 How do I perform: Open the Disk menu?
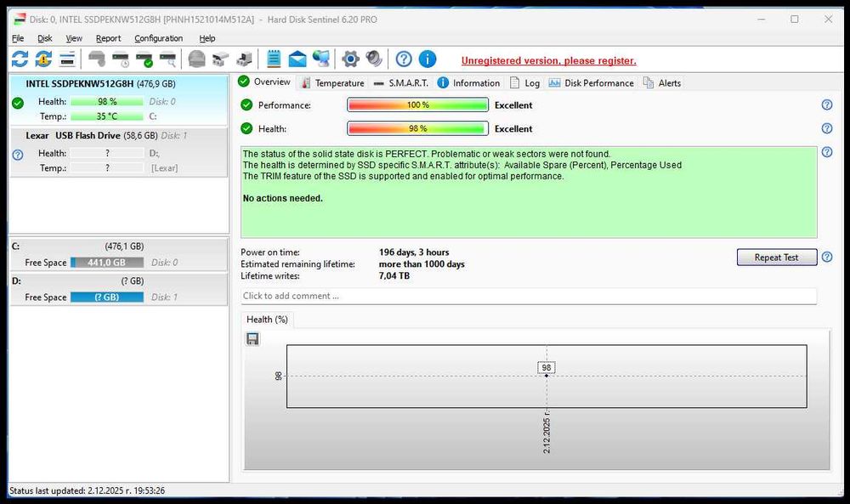(45, 38)
